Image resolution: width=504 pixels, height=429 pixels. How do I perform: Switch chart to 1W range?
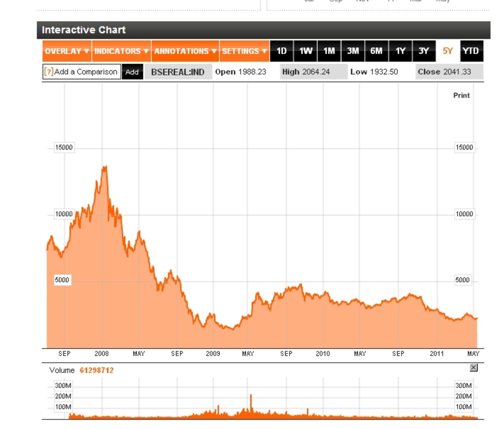click(x=305, y=51)
